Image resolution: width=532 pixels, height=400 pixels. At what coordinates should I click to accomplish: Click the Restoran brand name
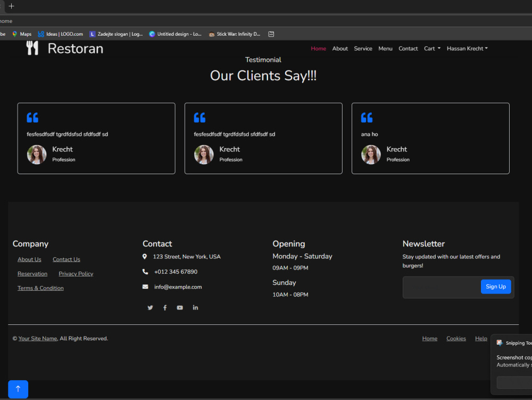(76, 48)
